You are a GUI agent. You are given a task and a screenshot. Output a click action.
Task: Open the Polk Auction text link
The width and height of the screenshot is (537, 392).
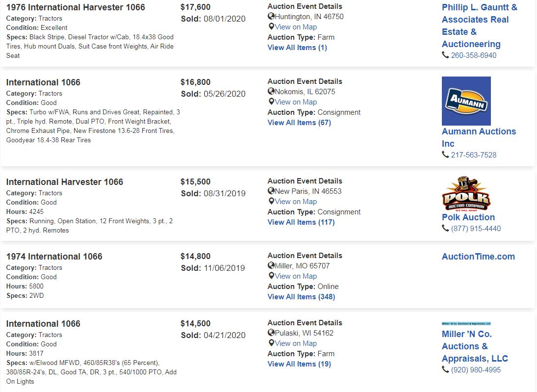[x=468, y=217]
